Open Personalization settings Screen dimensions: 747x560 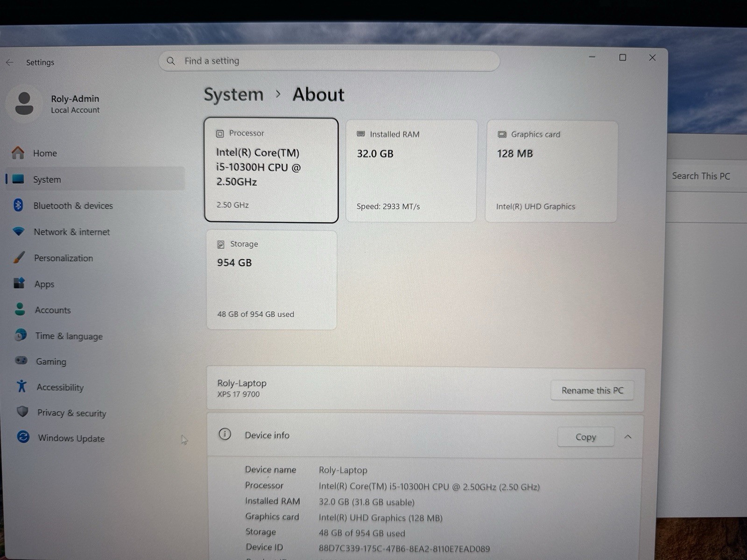click(x=95, y=258)
